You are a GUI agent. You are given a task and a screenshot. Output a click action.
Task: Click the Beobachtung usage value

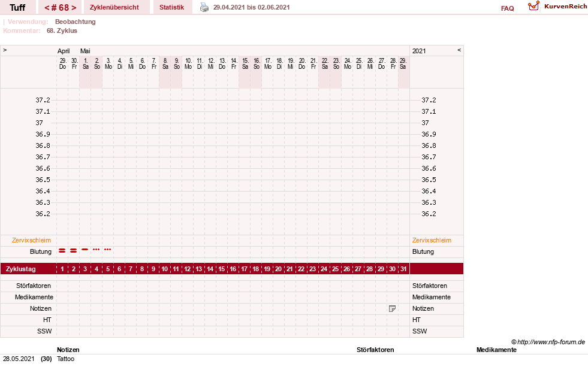76,22
